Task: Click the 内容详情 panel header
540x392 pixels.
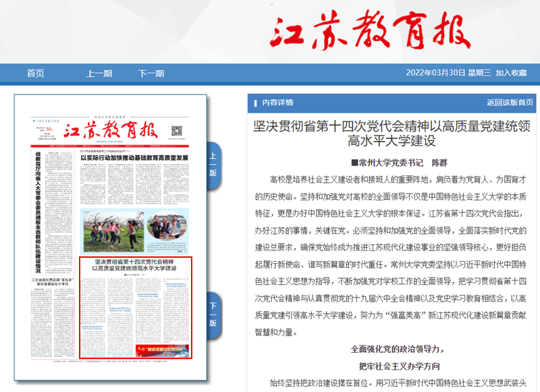Action: [277, 103]
